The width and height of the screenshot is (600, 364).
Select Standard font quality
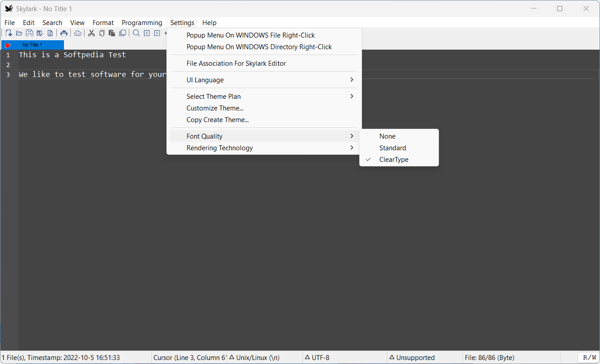tap(399, 148)
